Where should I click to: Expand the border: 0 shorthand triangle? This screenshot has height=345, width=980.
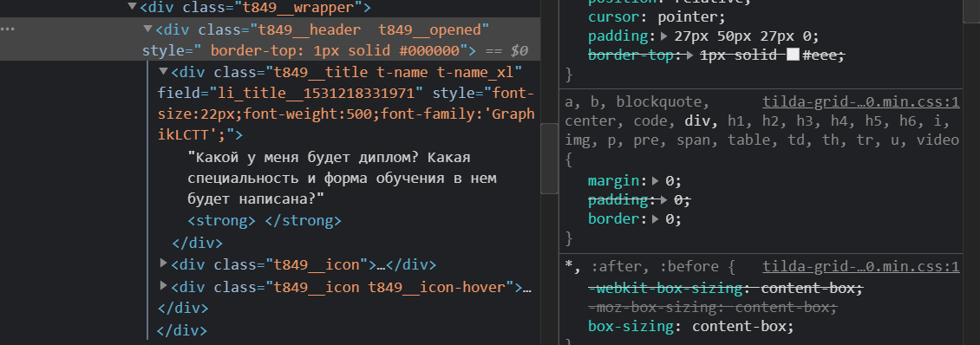click(655, 219)
